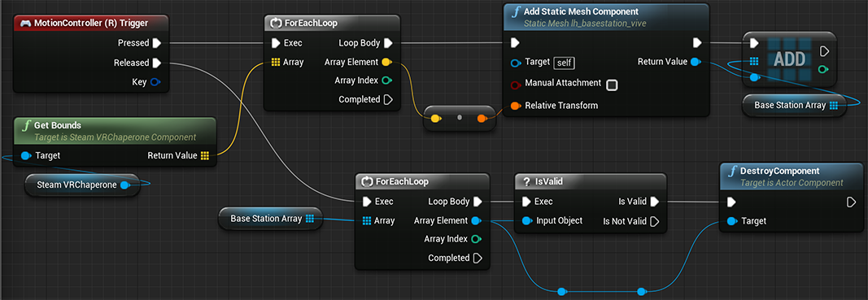The height and width of the screenshot is (300, 868).
Task: Click the Released exec output pin
Action: (x=157, y=63)
